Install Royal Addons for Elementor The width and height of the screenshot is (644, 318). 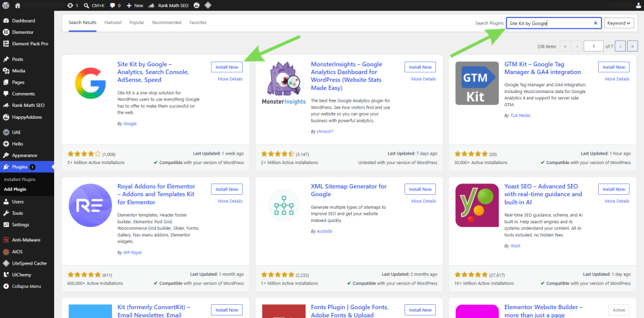(x=226, y=189)
